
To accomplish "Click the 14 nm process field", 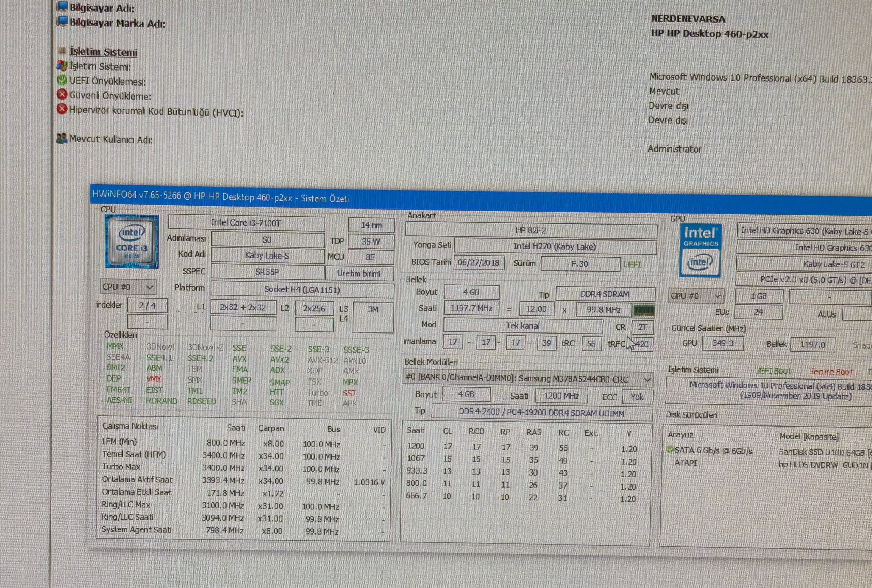I will pyautogui.click(x=372, y=225).
